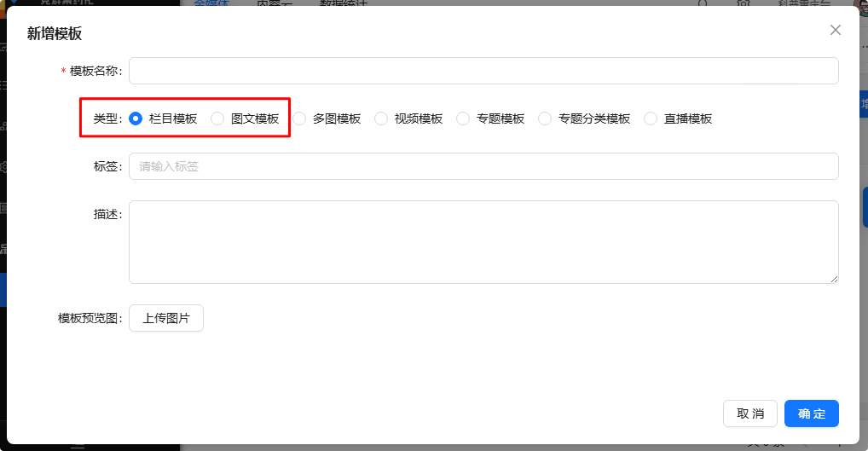Click the 描述 textarea resize handle

834,279
